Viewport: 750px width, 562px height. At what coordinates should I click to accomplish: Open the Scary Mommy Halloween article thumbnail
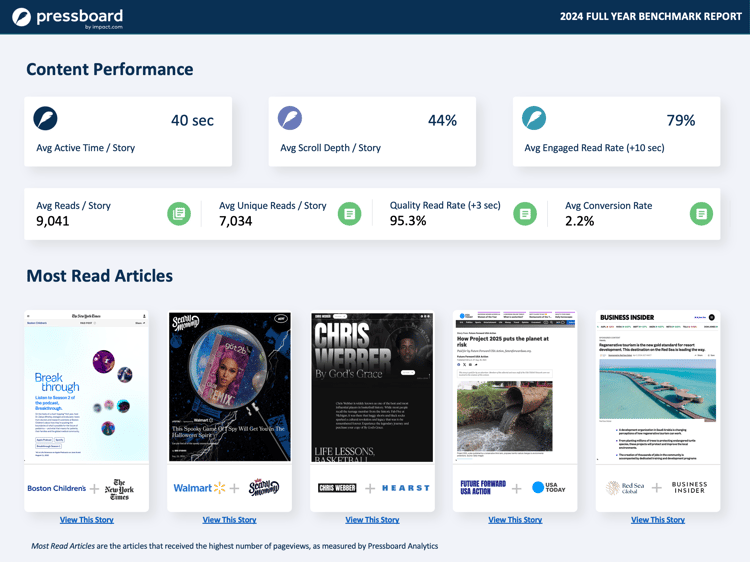click(229, 387)
